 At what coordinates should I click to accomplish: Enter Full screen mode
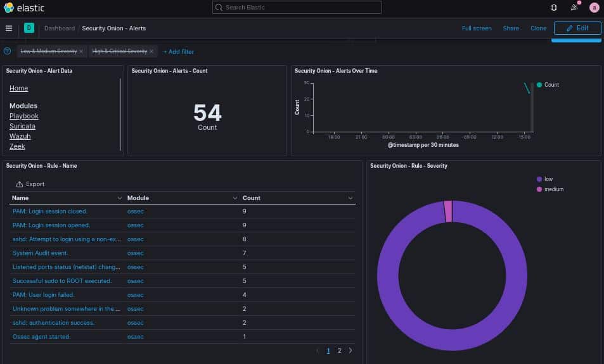tap(477, 28)
